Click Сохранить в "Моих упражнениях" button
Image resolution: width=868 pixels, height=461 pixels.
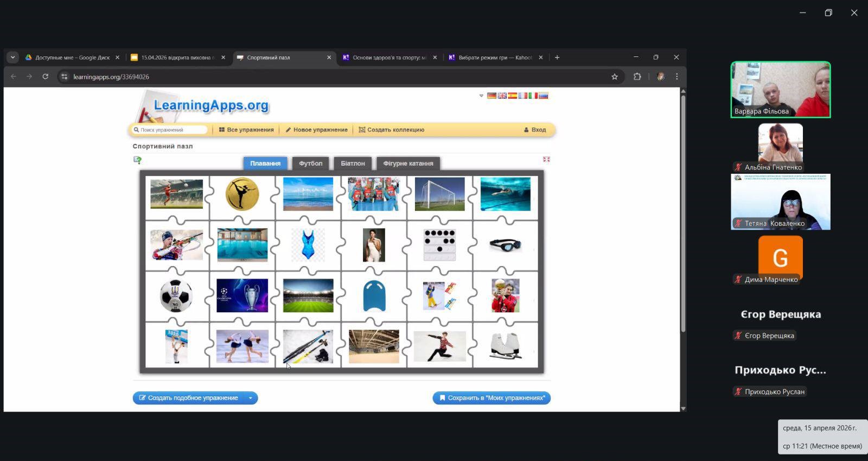492,398
